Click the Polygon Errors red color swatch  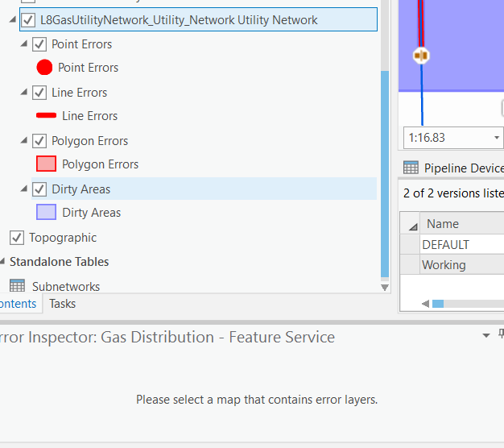pos(46,164)
